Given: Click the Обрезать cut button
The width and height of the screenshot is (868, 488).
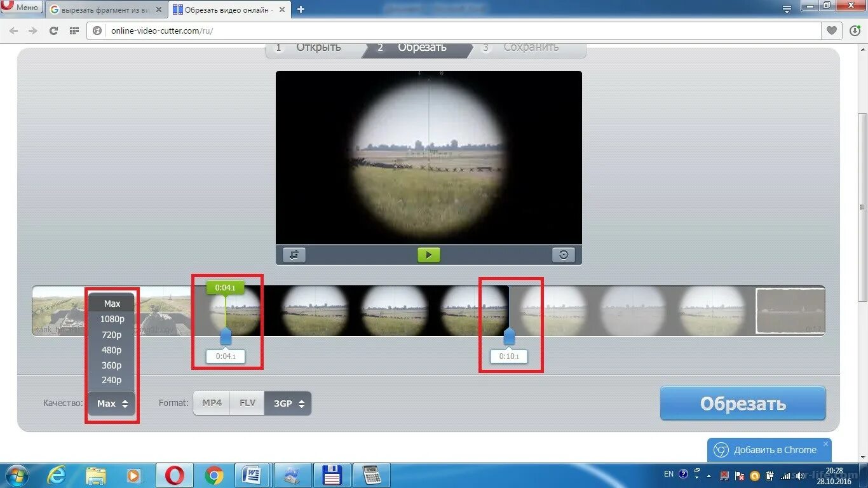Looking at the screenshot, I should tap(743, 403).
